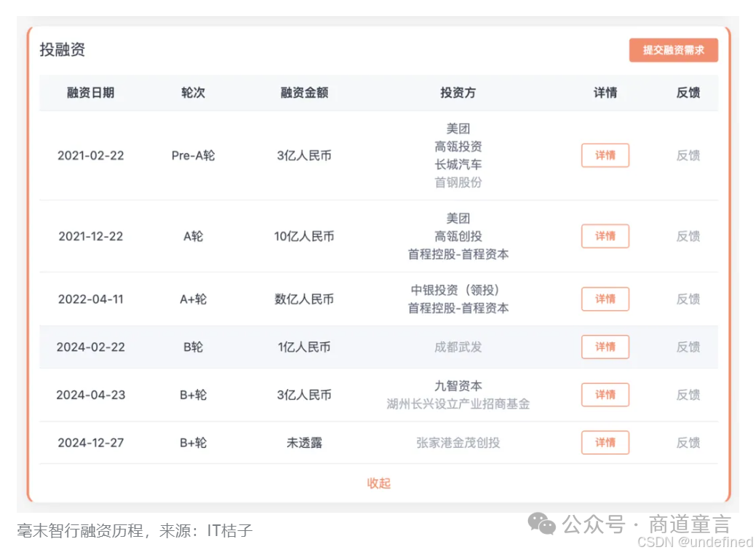756x555 pixels.
Task: Click the amount 10亿人民币
Action: (304, 236)
